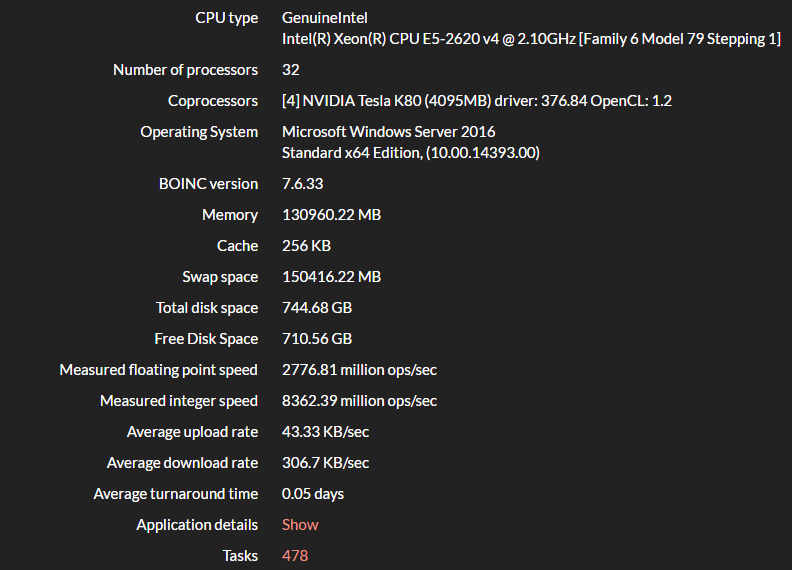Click the Coprocessors label
The height and width of the screenshot is (570, 792).
tap(212, 101)
